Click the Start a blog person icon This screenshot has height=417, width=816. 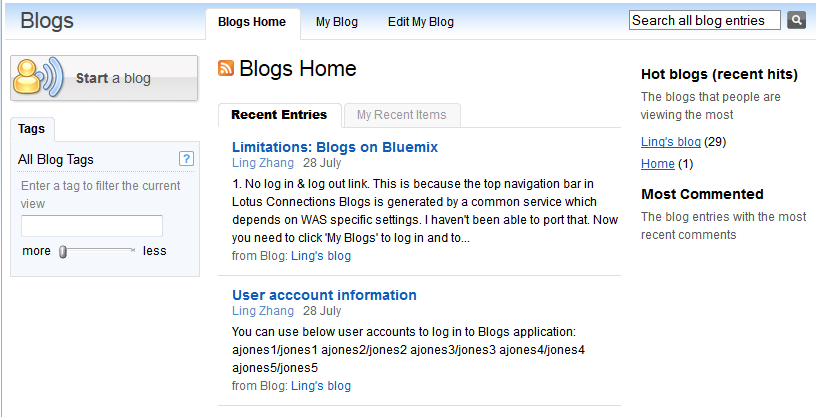pos(37,78)
